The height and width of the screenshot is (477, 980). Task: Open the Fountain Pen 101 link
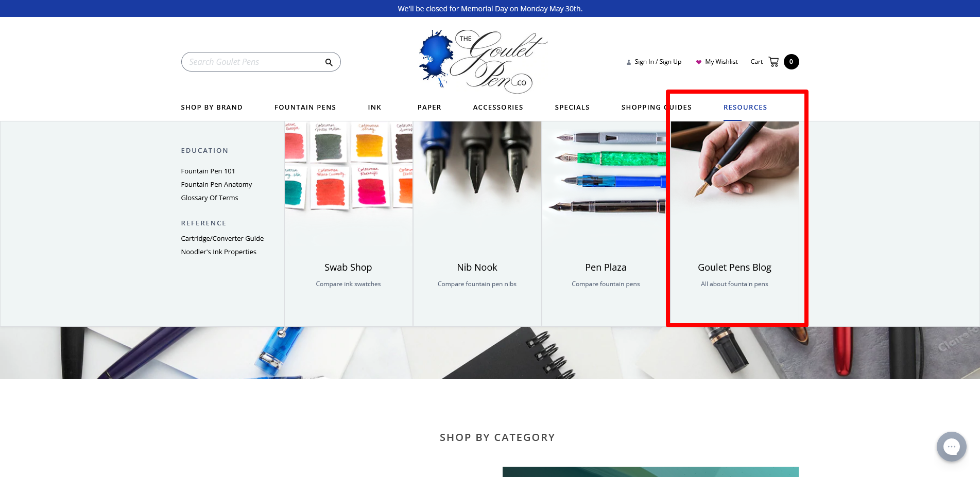(208, 171)
